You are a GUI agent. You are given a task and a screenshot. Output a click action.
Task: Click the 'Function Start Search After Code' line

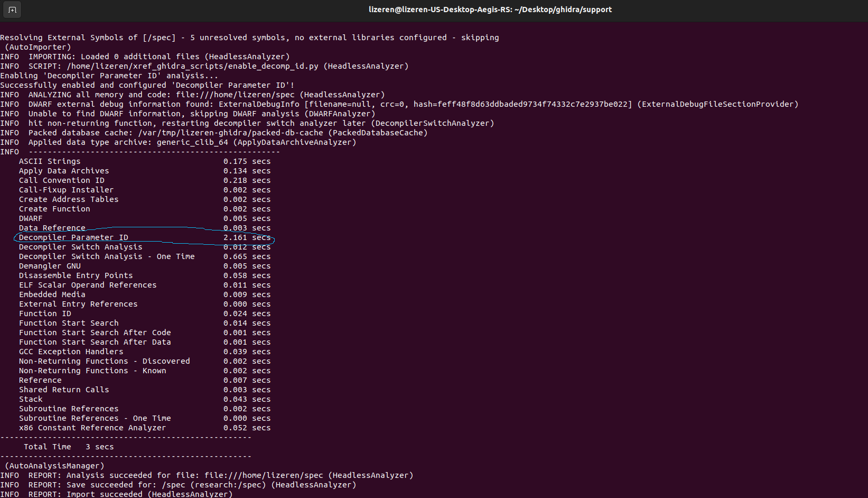point(145,333)
